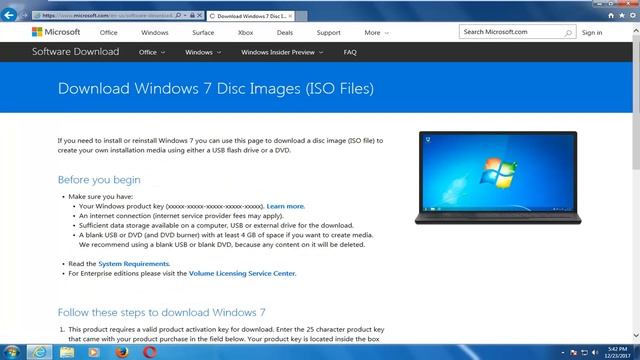
Task: Click the browser Home icon
Action: point(611,16)
